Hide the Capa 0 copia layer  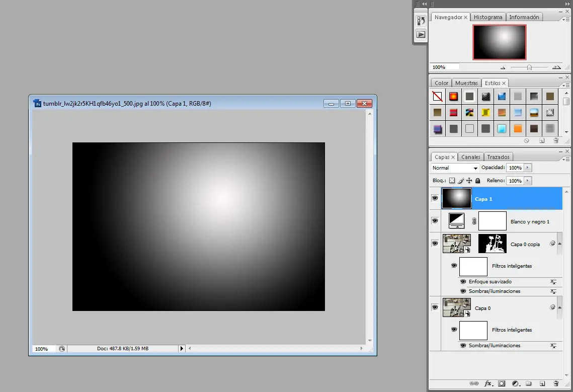[x=435, y=244]
